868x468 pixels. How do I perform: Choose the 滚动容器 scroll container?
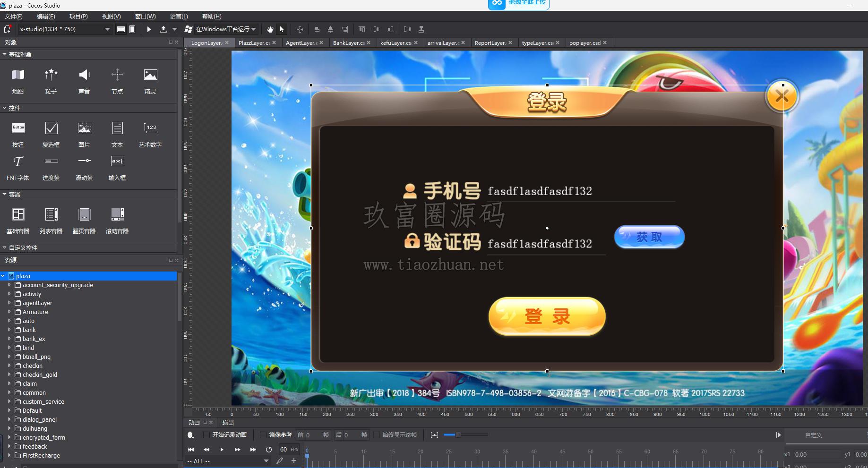pos(117,221)
